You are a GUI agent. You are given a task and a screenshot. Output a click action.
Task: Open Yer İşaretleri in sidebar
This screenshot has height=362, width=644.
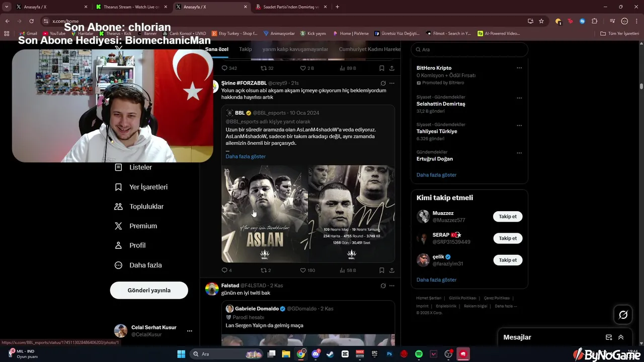[141, 187]
